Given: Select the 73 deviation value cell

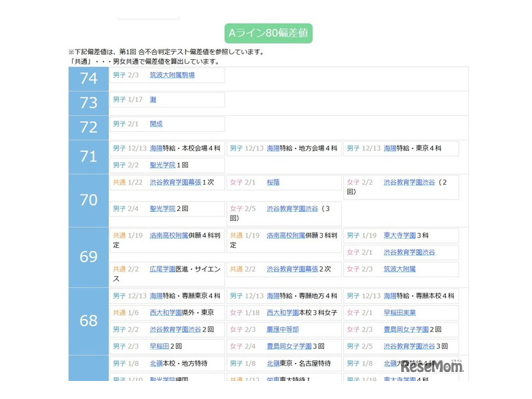Looking at the screenshot, I should click(88, 103).
